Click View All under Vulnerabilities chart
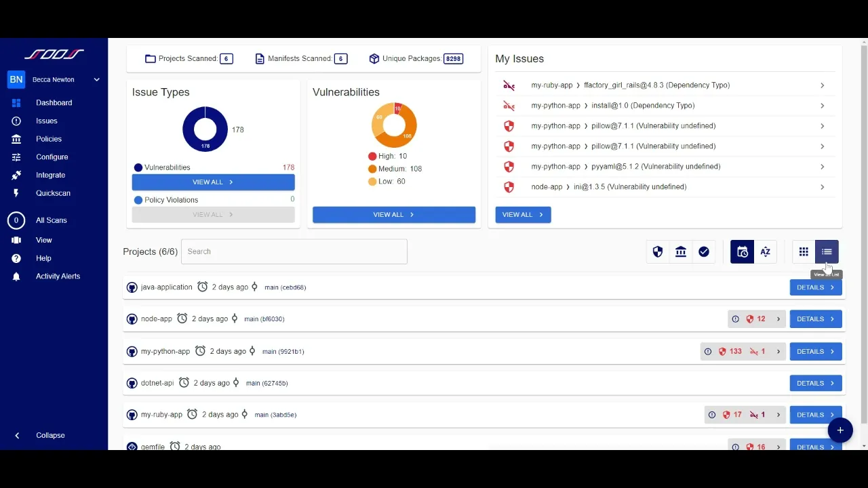 click(393, 215)
